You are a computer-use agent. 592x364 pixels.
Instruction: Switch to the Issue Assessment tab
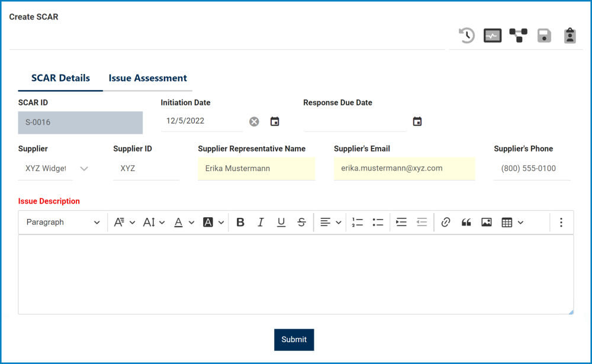147,78
